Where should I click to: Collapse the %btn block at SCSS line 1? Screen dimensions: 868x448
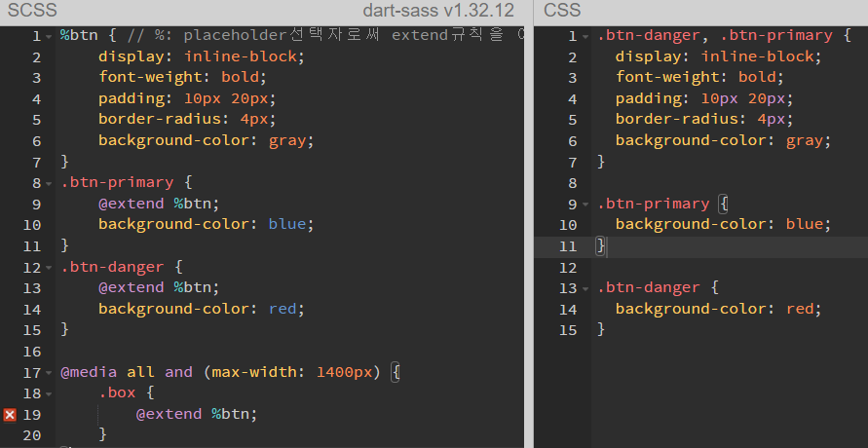click(49, 36)
